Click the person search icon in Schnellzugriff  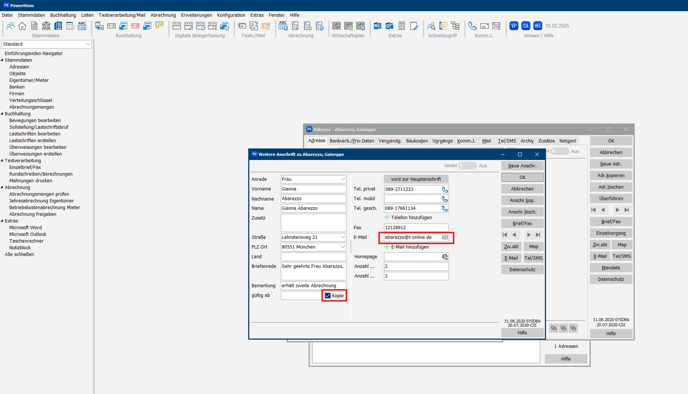[x=431, y=26]
